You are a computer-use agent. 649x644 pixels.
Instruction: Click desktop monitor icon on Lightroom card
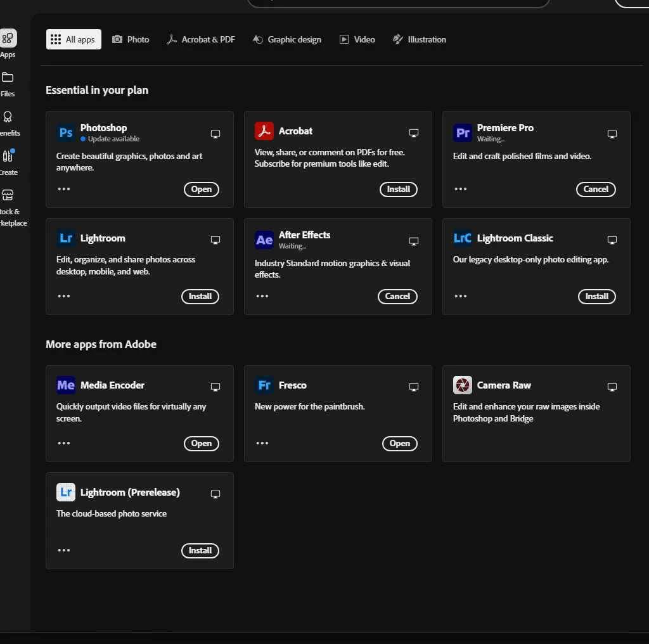pos(215,240)
